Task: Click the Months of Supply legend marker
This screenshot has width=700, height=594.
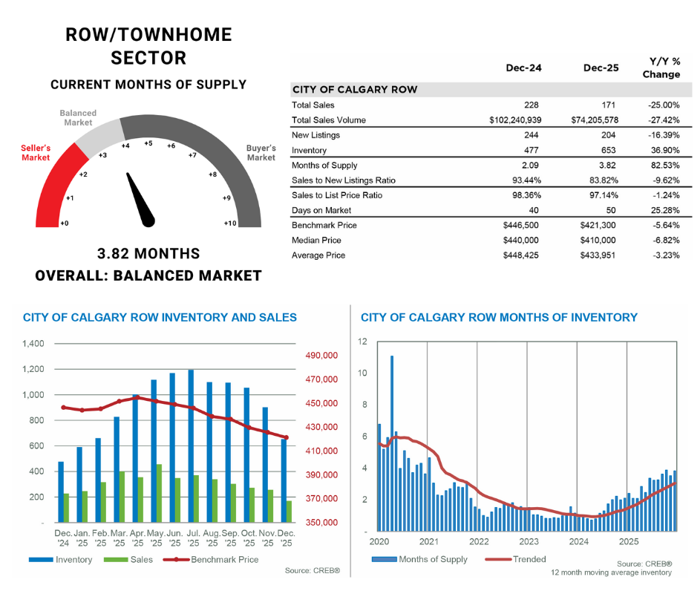Action: coord(384,559)
